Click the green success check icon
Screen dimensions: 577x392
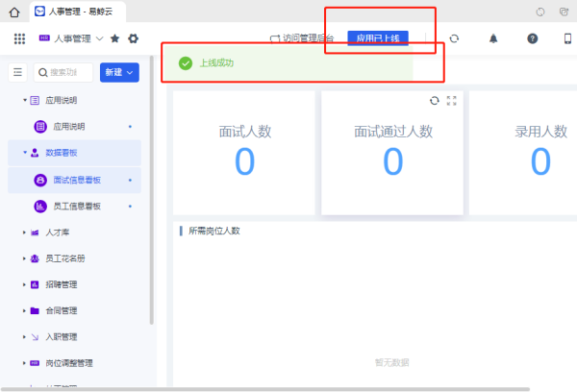pyautogui.click(x=186, y=63)
